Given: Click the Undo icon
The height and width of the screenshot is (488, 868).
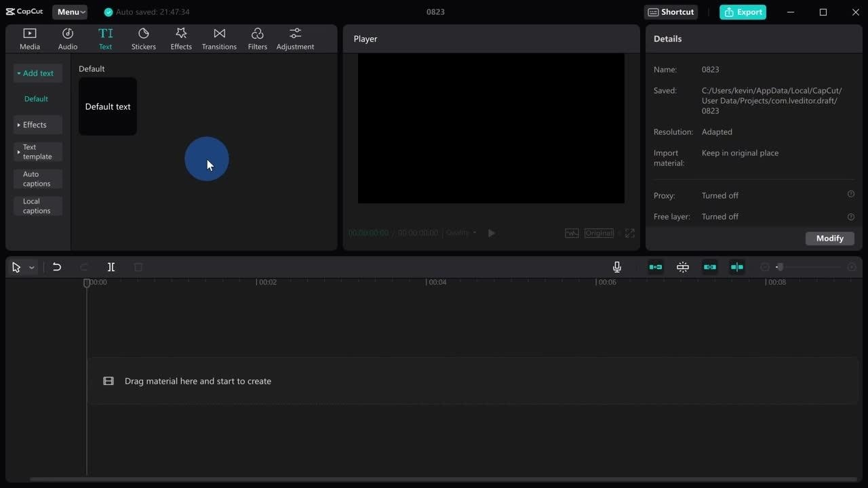Looking at the screenshot, I should (x=57, y=267).
